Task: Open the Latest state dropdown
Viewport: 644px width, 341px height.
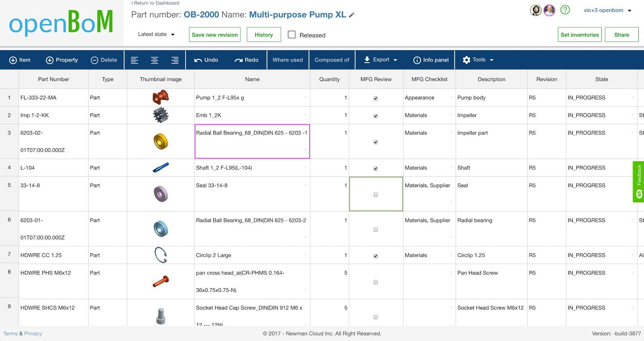Action: point(156,34)
